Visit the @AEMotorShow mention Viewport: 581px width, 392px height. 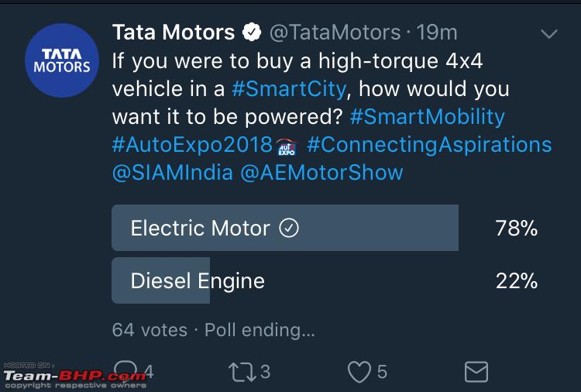(321, 173)
